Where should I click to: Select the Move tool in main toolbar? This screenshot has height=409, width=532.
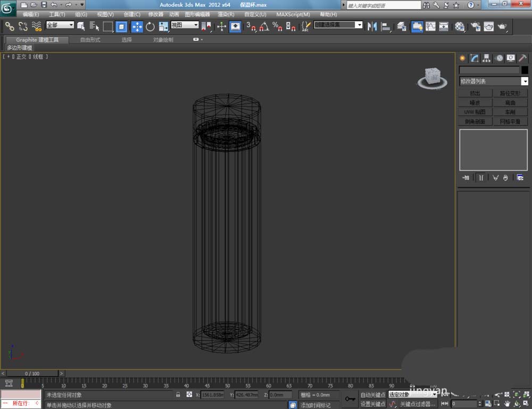tap(137, 26)
